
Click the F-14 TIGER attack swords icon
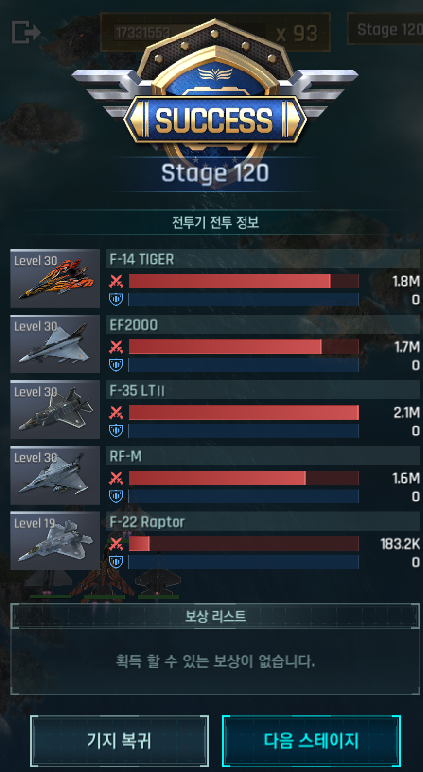116,281
